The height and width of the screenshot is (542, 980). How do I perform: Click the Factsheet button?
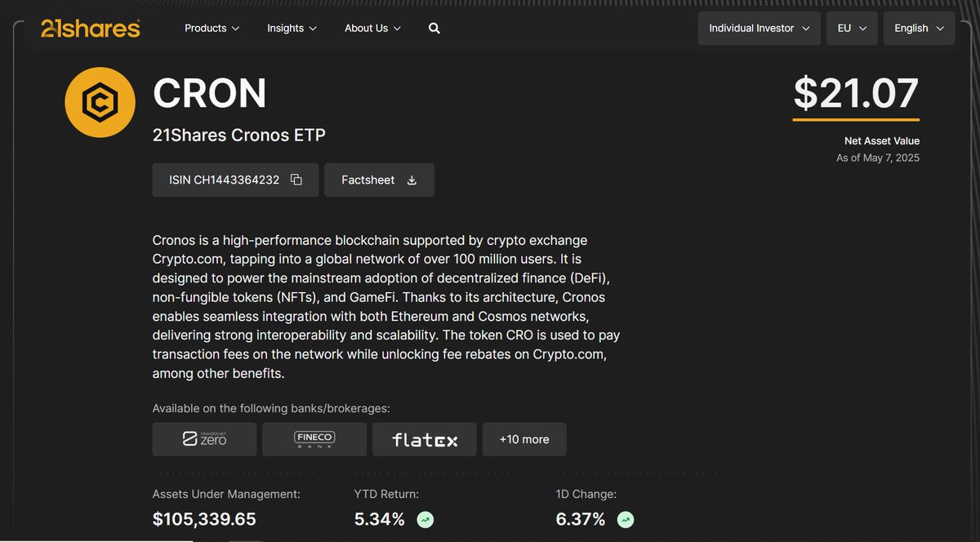point(379,180)
